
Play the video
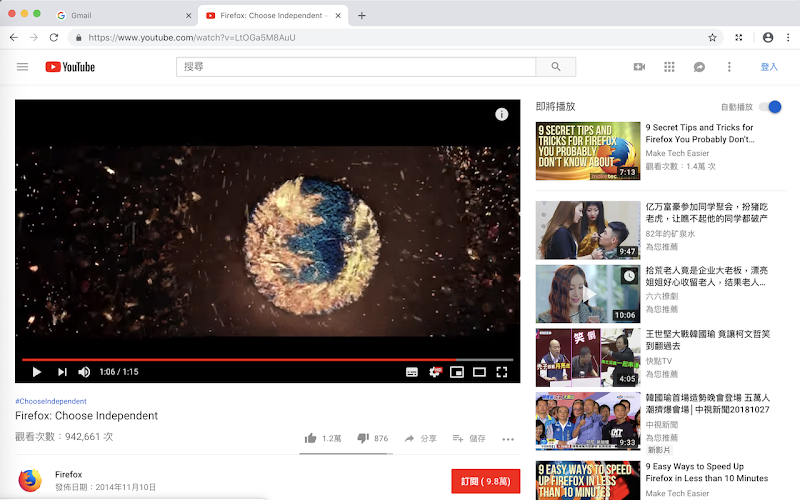36,372
